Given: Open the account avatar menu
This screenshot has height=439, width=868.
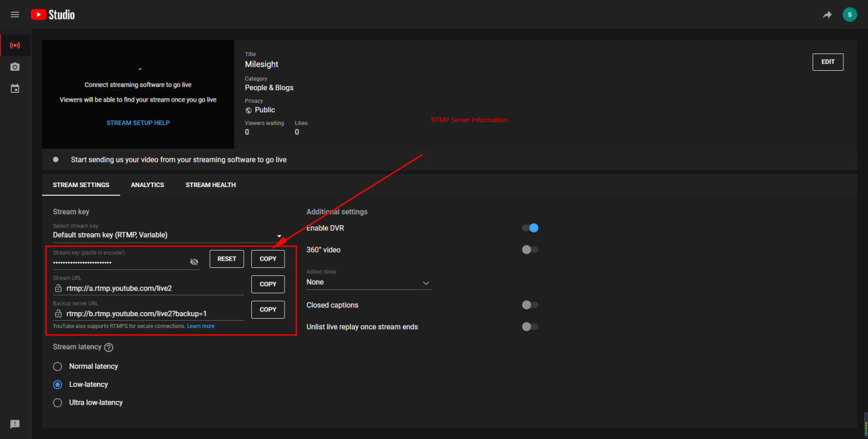Looking at the screenshot, I should 849,15.
